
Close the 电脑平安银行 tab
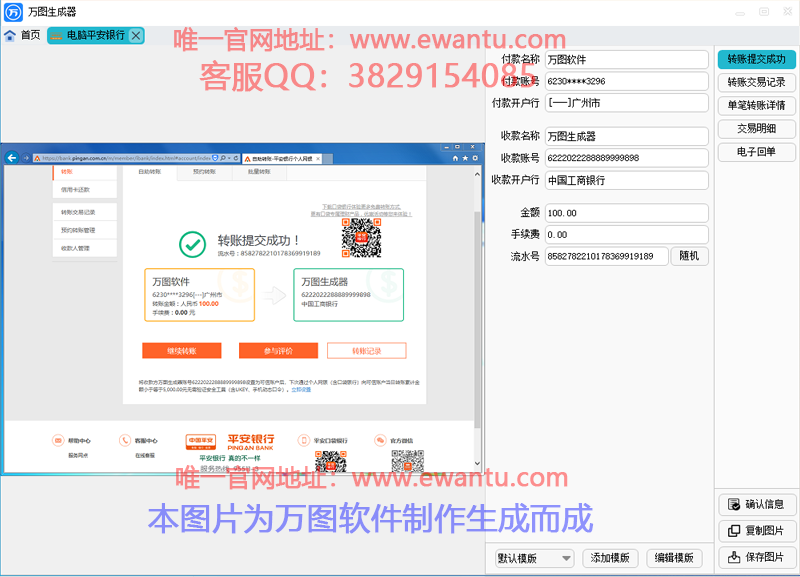(136, 35)
